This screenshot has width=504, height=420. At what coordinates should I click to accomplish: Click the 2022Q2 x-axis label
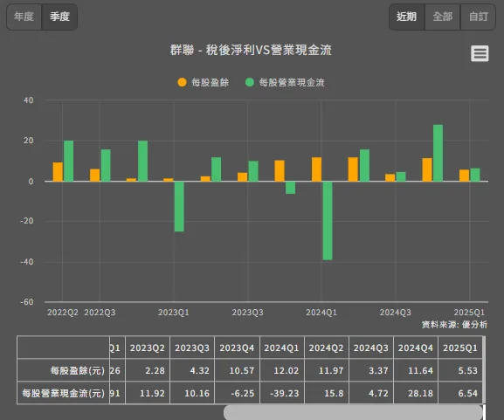pos(63,313)
